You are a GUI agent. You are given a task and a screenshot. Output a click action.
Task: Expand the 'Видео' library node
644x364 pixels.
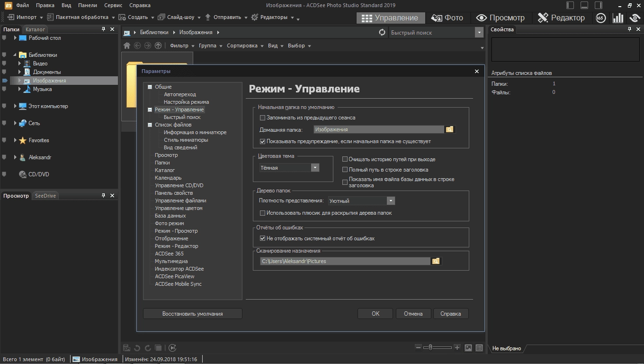pyautogui.click(x=19, y=64)
